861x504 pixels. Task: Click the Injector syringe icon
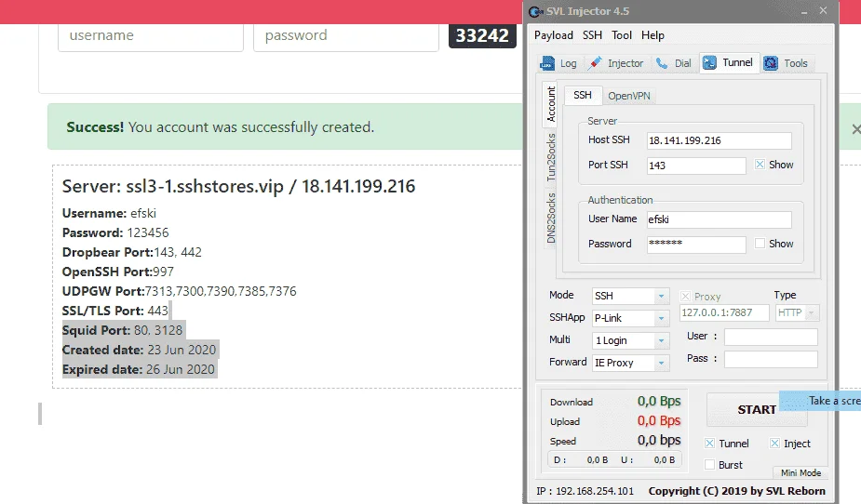point(595,63)
